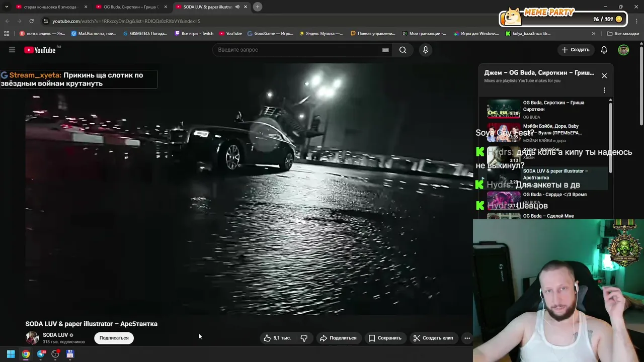Open YouTube notifications bell
Viewport: 644px width, 362px height.
coord(604,50)
